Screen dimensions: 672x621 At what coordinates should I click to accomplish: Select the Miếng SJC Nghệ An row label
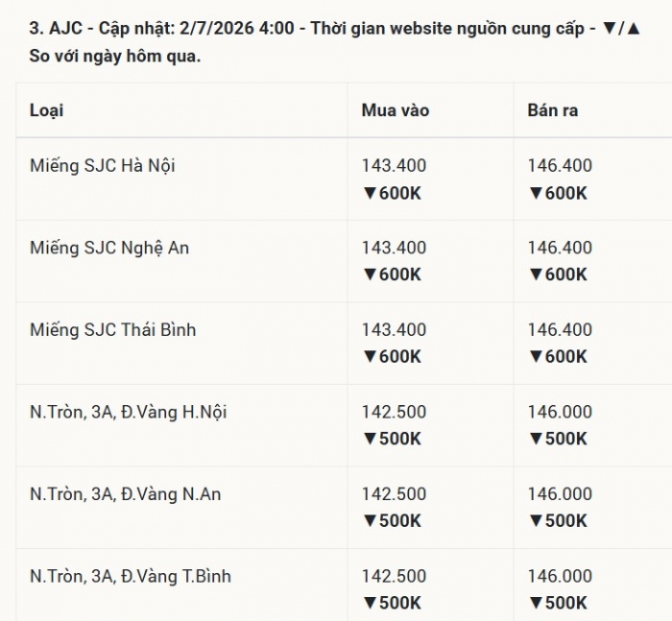(109, 249)
